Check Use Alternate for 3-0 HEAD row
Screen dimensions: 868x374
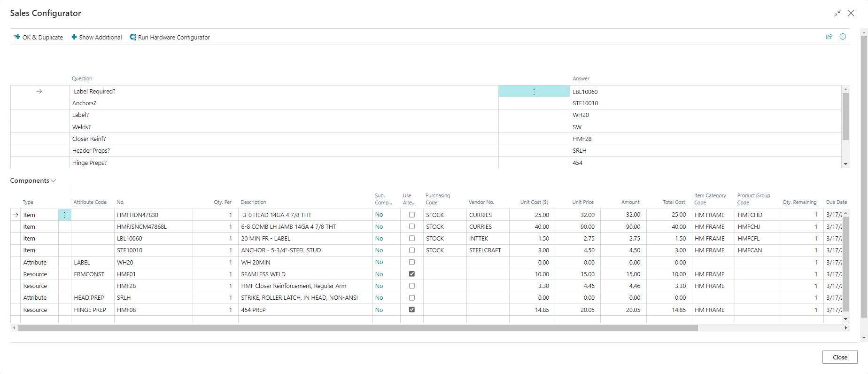click(x=412, y=215)
